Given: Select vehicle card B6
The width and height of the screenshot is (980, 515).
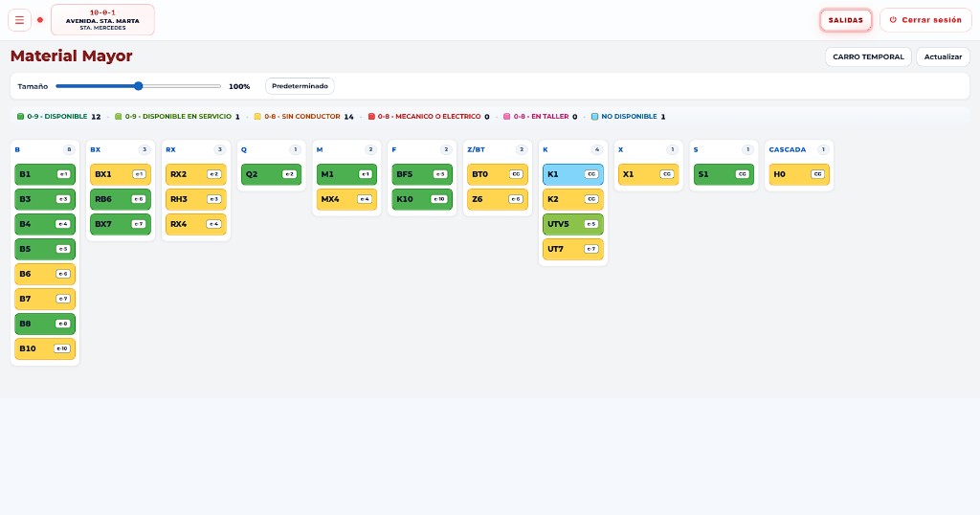Looking at the screenshot, I should point(45,275).
